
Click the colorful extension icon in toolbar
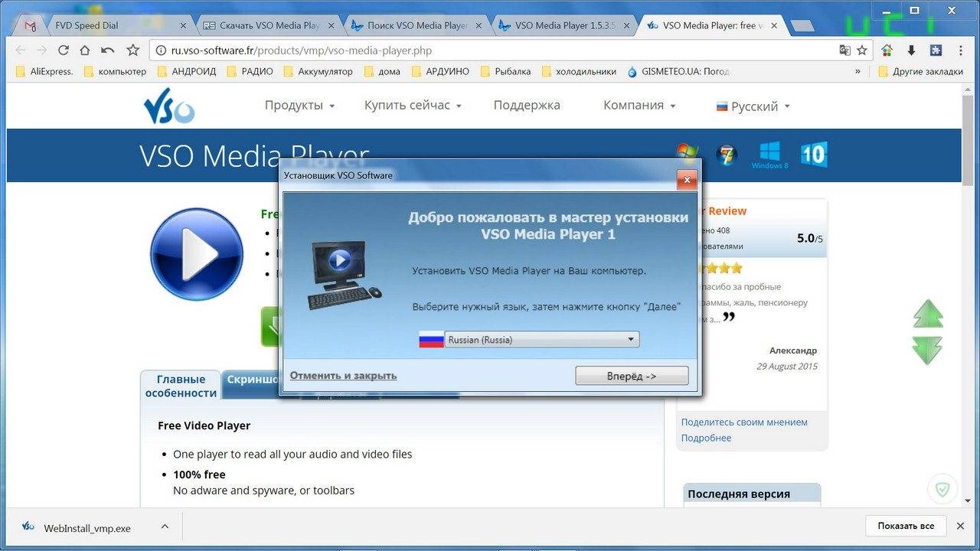tap(887, 51)
